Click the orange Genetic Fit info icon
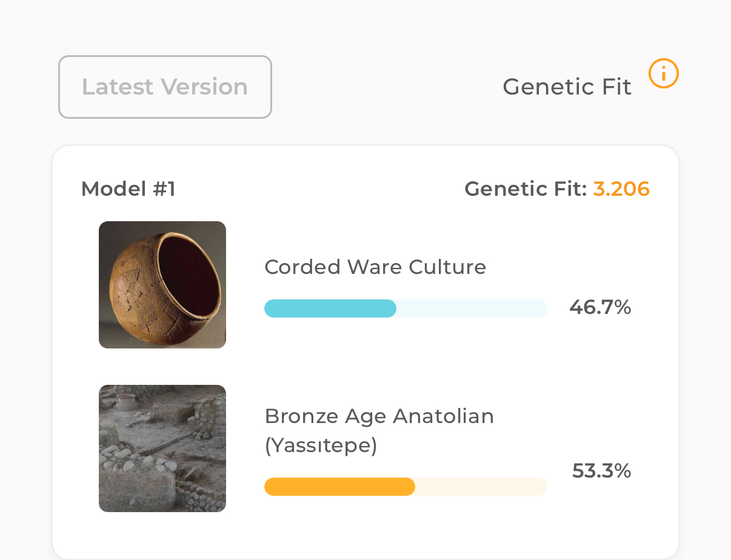 [x=663, y=74]
